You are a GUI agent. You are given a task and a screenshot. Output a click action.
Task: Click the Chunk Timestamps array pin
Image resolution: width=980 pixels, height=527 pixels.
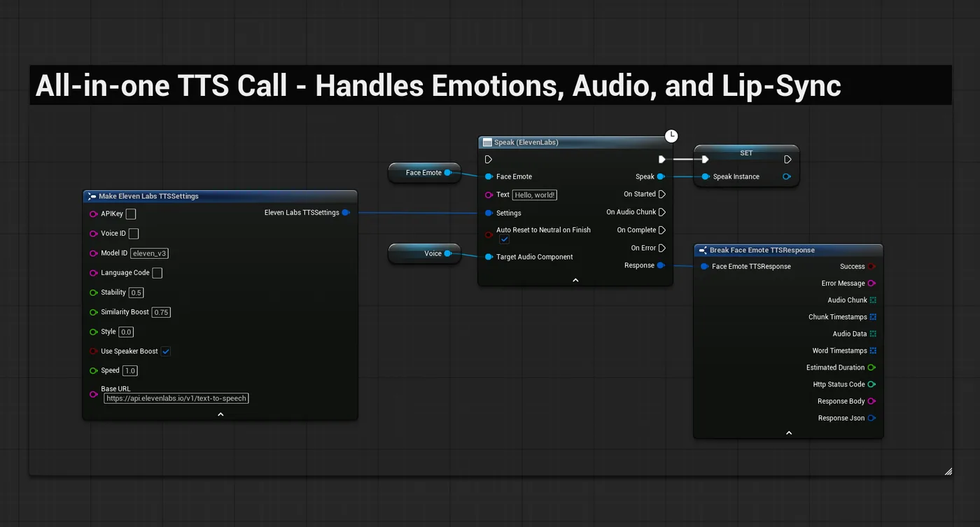(873, 317)
